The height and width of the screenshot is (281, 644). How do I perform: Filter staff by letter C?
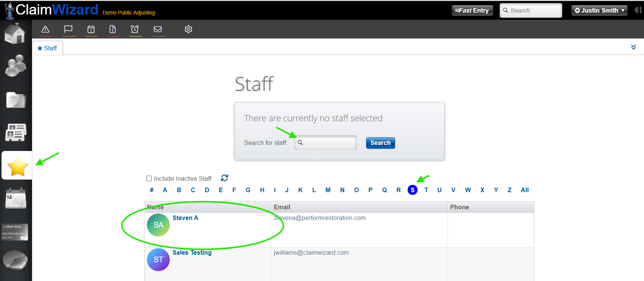pos(193,190)
